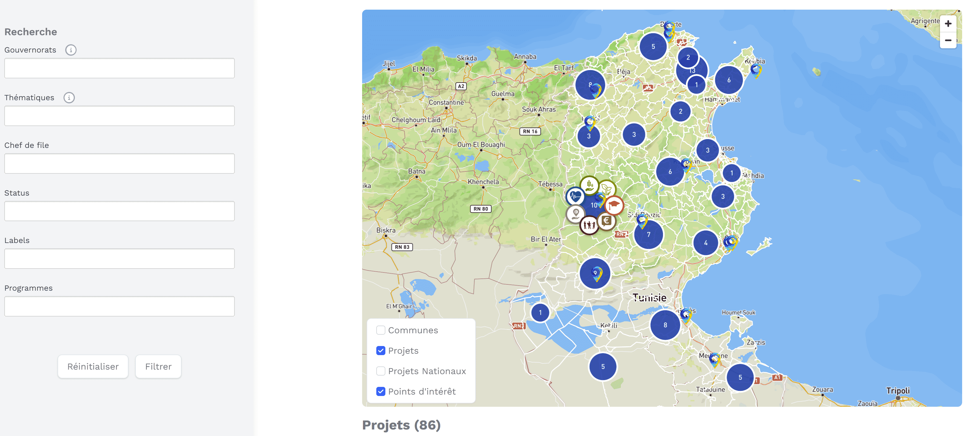Open the Status filter field

tap(119, 211)
